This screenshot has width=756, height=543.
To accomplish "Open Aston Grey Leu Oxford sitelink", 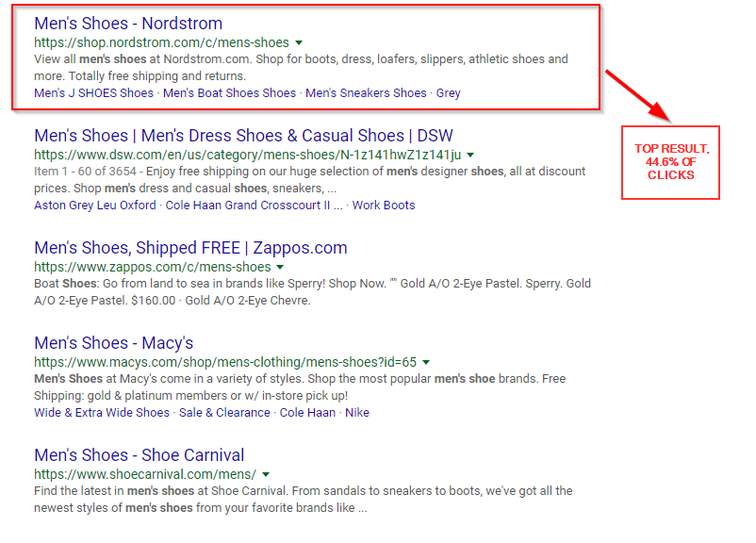I will point(95,206).
